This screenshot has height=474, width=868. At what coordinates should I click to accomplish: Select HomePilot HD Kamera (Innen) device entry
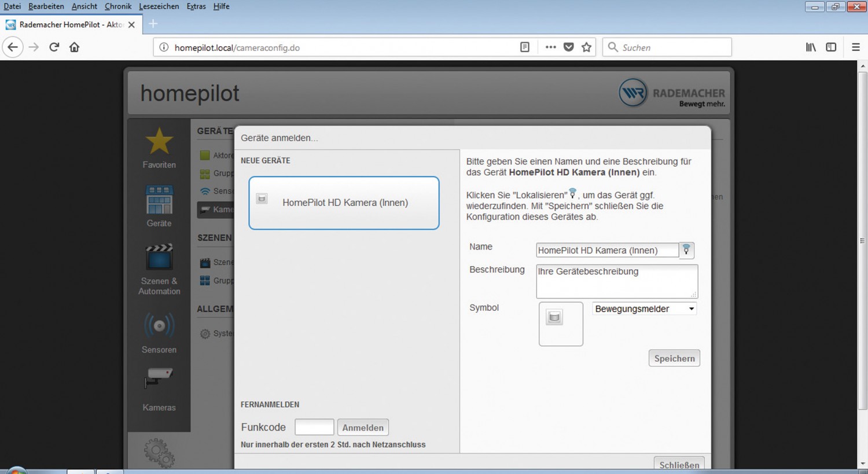point(344,203)
